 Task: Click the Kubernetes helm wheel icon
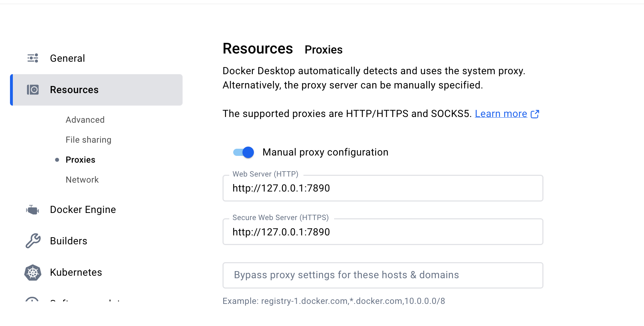tap(33, 272)
